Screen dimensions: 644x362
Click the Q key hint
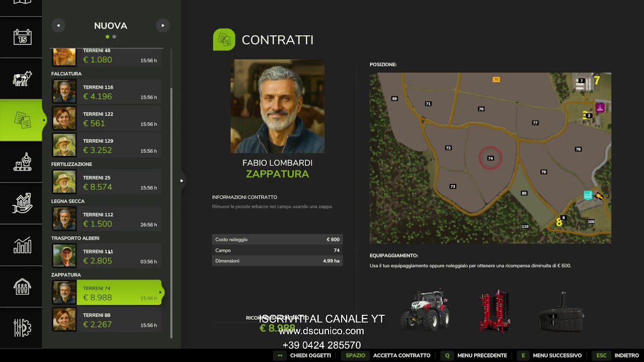447,355
